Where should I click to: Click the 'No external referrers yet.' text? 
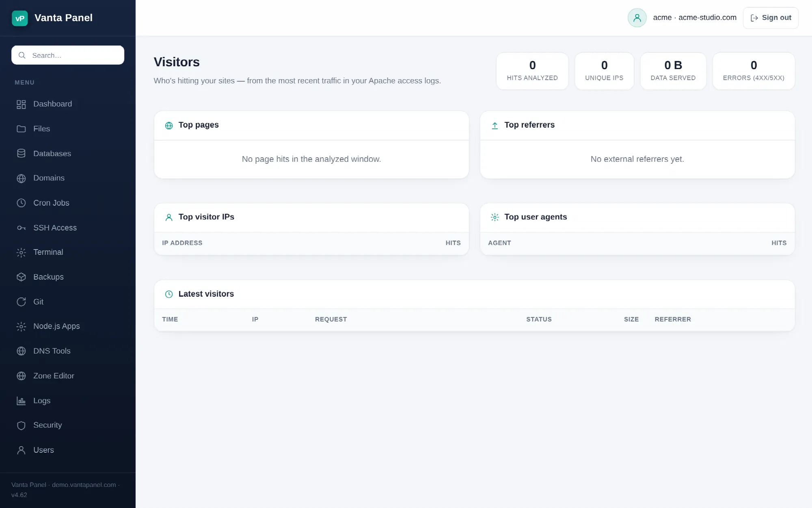tap(637, 159)
